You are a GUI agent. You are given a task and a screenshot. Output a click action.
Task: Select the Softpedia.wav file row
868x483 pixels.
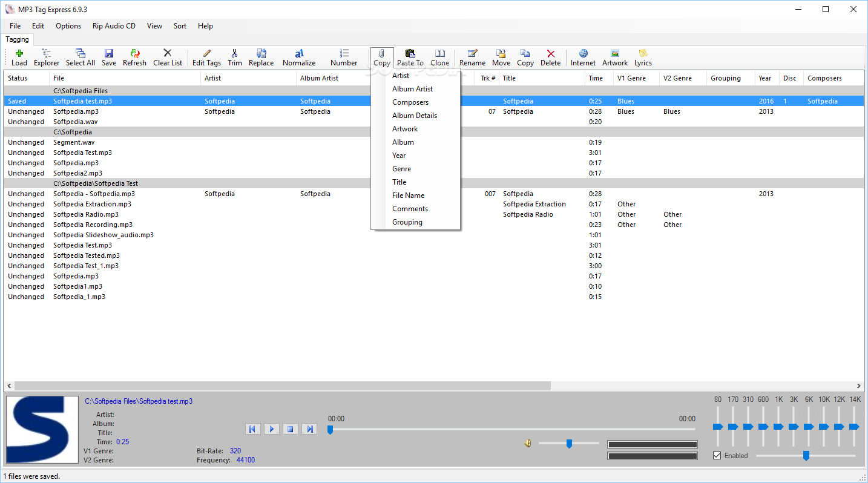[x=434, y=122]
